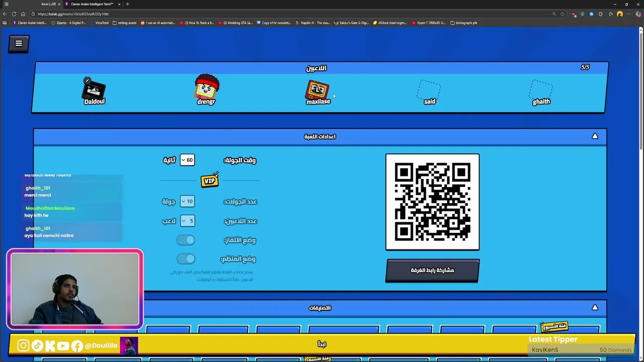Screen dimensions: 644x362
Task: Reload the page with the refresh icon
Action: [14, 14]
